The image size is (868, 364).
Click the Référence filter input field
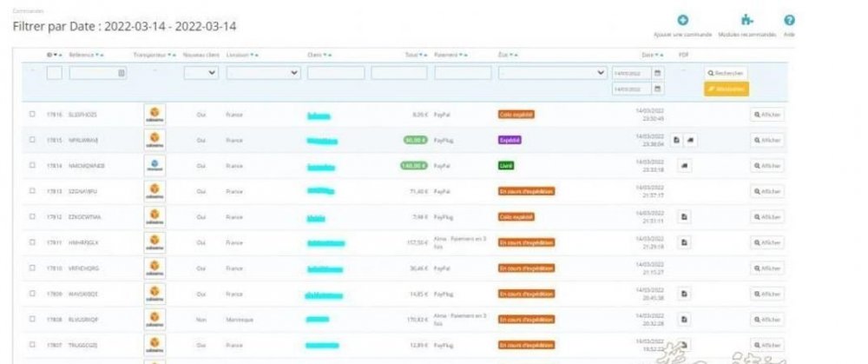tap(98, 73)
